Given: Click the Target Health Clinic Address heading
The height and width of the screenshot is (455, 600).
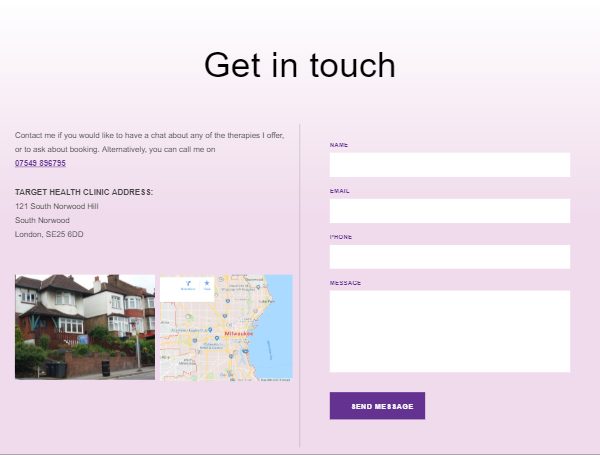Looking at the screenshot, I should click(x=84, y=191).
